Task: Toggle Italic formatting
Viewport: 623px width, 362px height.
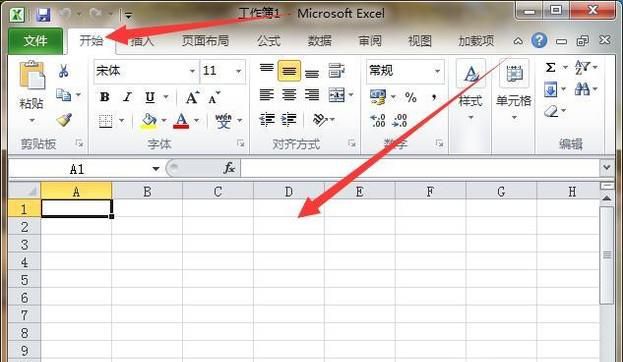Action: [x=127, y=97]
